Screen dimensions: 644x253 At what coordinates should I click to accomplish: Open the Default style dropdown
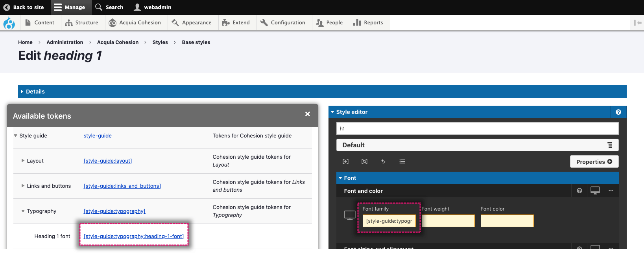tap(478, 145)
